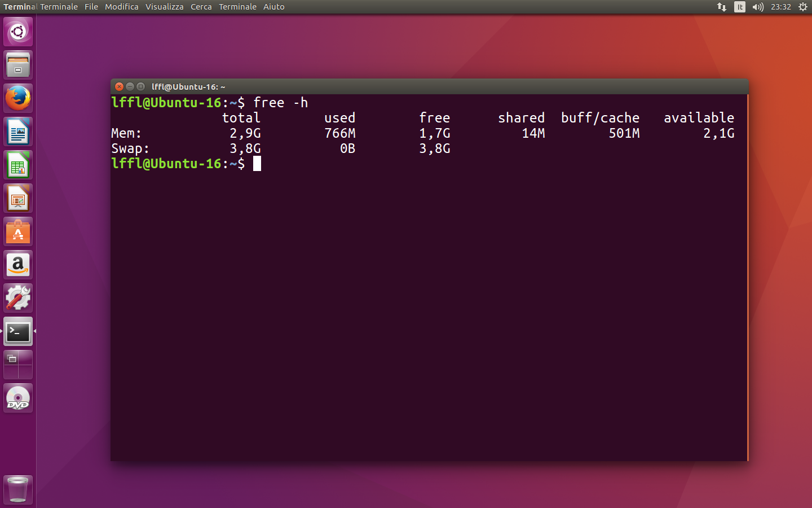Select the running Terminal in the launcher

point(17,331)
